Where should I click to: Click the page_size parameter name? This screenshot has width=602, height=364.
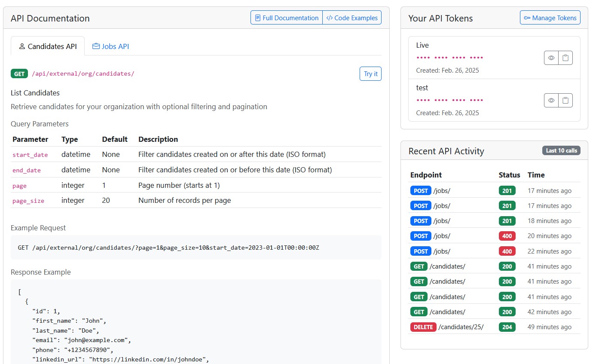coord(28,201)
